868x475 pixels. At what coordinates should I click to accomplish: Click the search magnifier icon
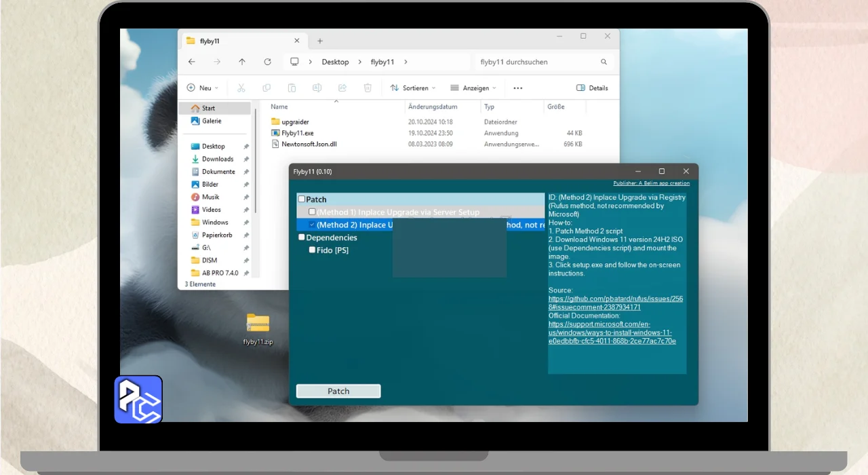(x=604, y=62)
